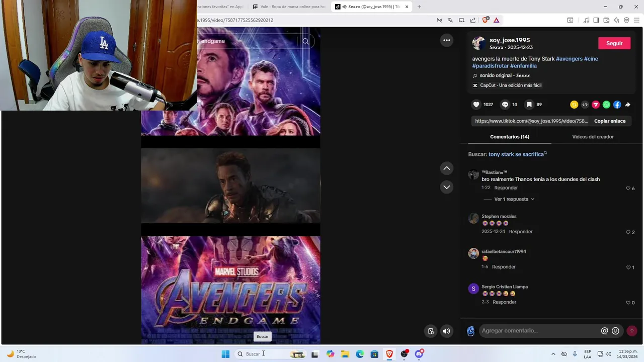Close the TikTok browser tab
644x362 pixels.
tap(407, 7)
